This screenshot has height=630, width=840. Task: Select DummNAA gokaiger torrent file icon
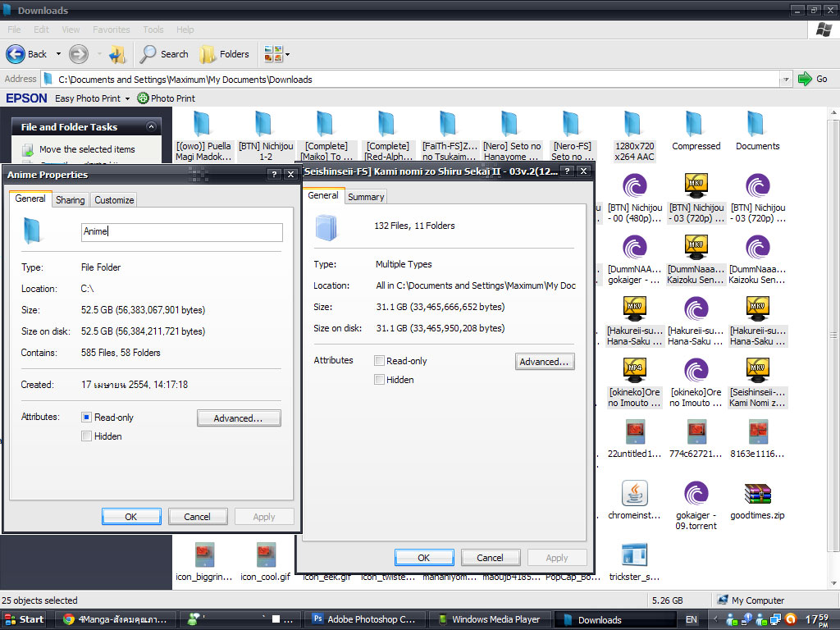coord(635,248)
